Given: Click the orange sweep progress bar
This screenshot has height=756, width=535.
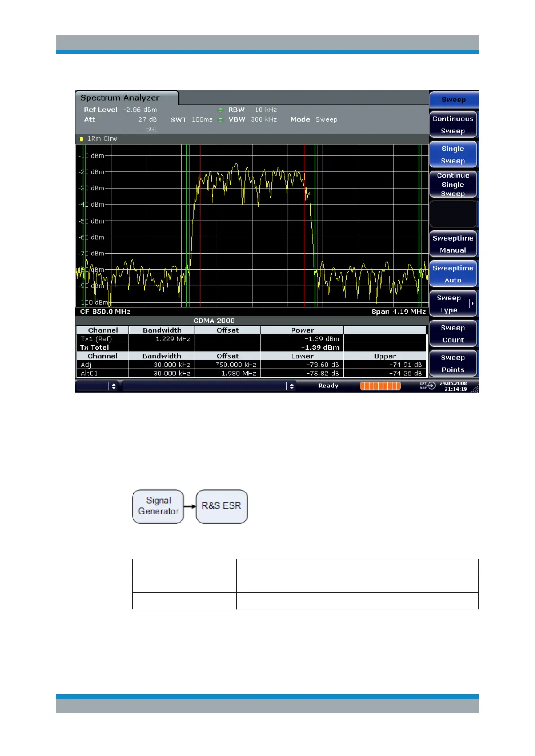Looking at the screenshot, I should pos(380,386).
